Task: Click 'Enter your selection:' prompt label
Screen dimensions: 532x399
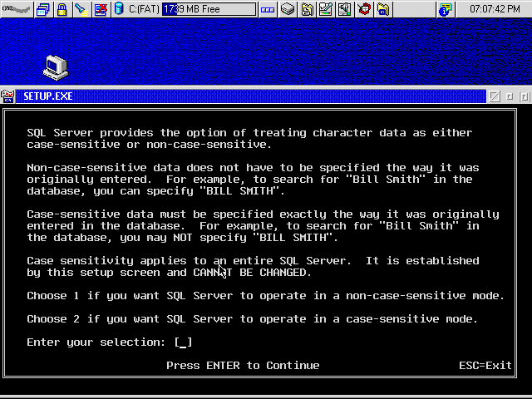Action: 96,342
